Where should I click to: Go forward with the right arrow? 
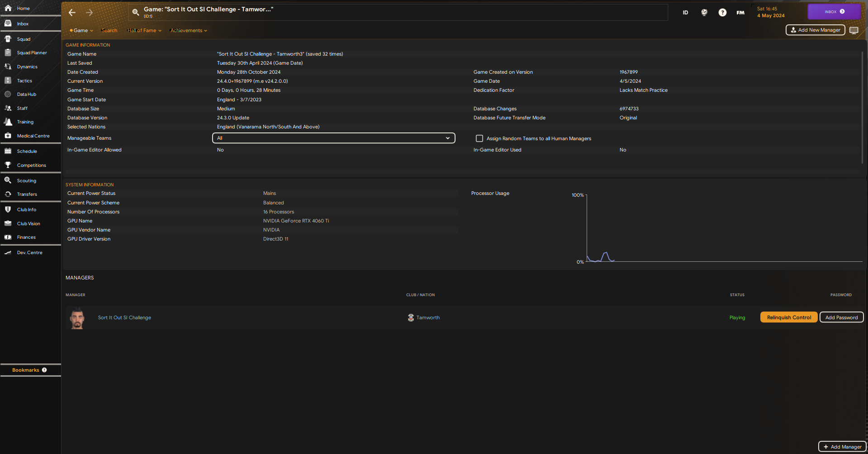click(x=89, y=13)
